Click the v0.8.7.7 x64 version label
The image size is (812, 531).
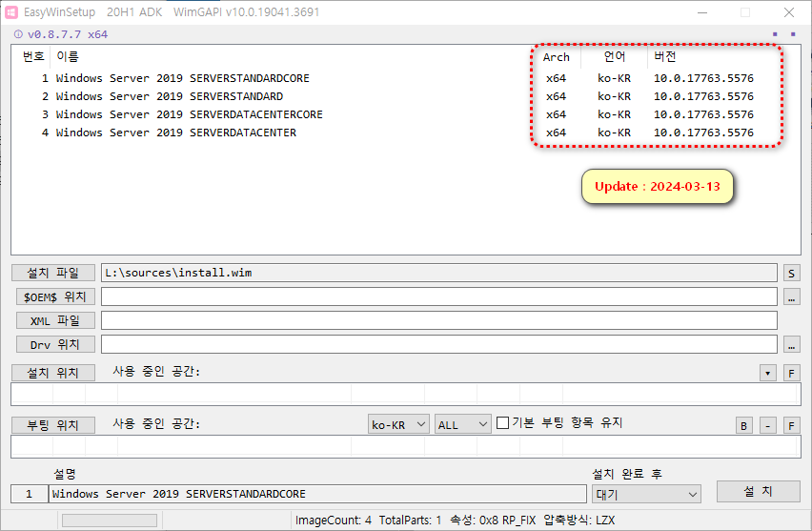click(68, 34)
